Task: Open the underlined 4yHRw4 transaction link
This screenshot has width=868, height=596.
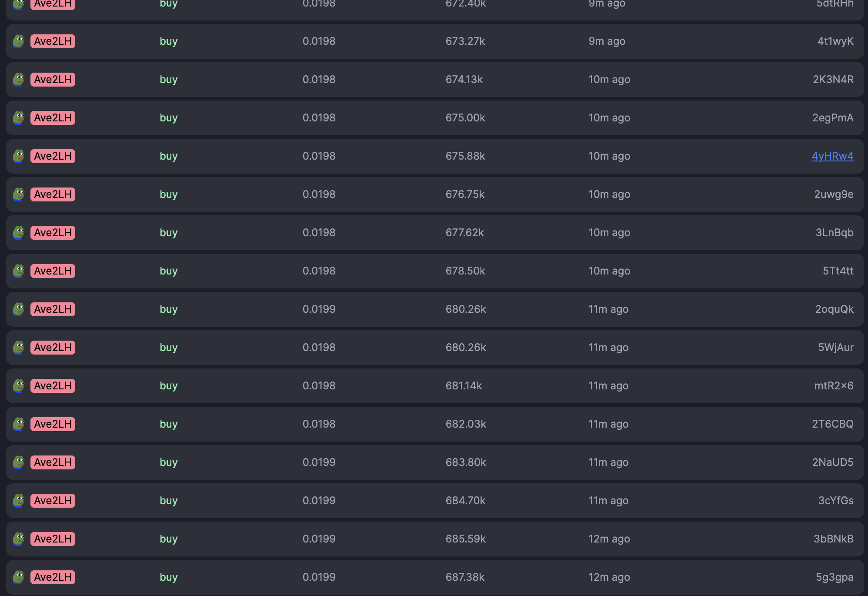Action: coord(832,156)
